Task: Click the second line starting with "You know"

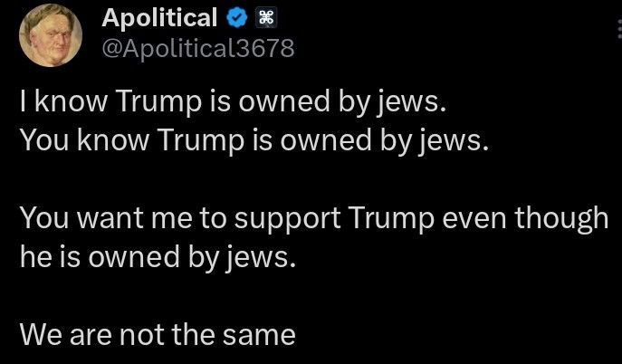Action: [253, 140]
